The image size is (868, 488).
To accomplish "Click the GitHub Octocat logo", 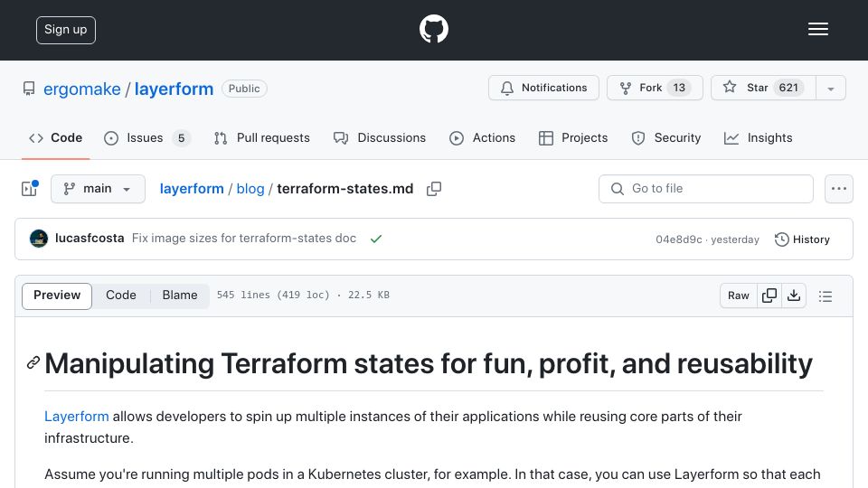I will pos(433,29).
